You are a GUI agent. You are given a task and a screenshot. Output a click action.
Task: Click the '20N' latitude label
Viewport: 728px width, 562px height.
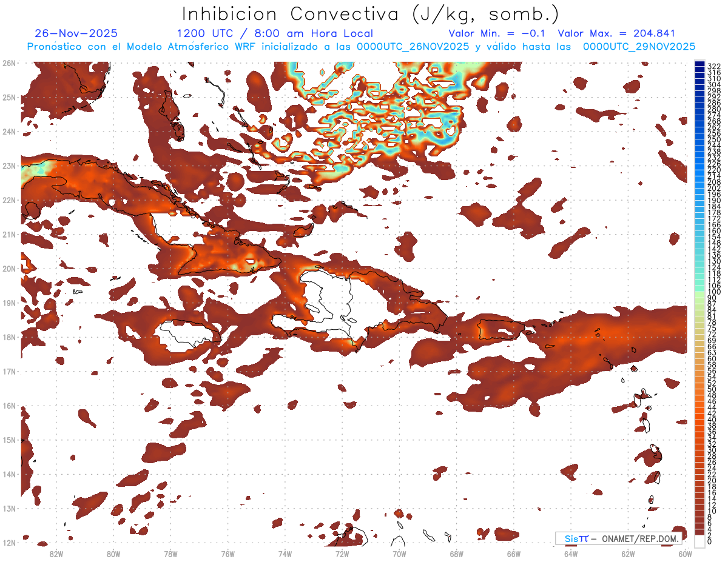9,269
